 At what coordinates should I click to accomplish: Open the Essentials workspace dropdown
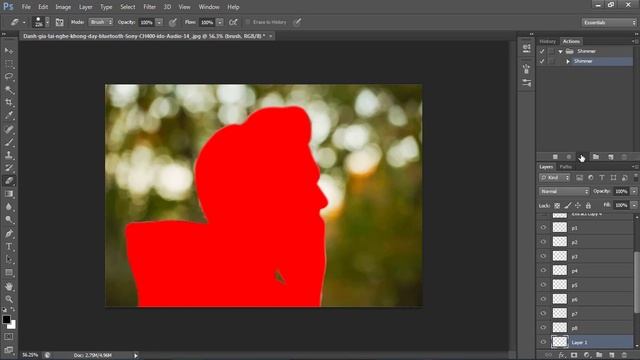click(609, 22)
